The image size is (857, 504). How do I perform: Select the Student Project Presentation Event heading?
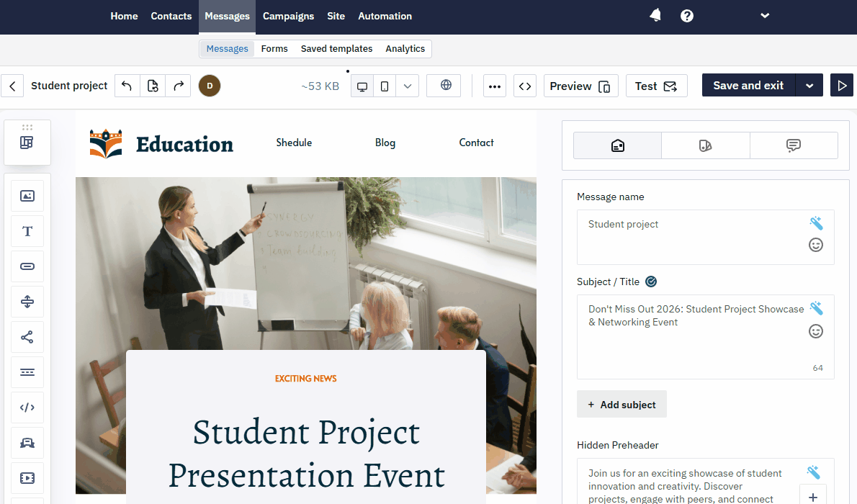(306, 454)
